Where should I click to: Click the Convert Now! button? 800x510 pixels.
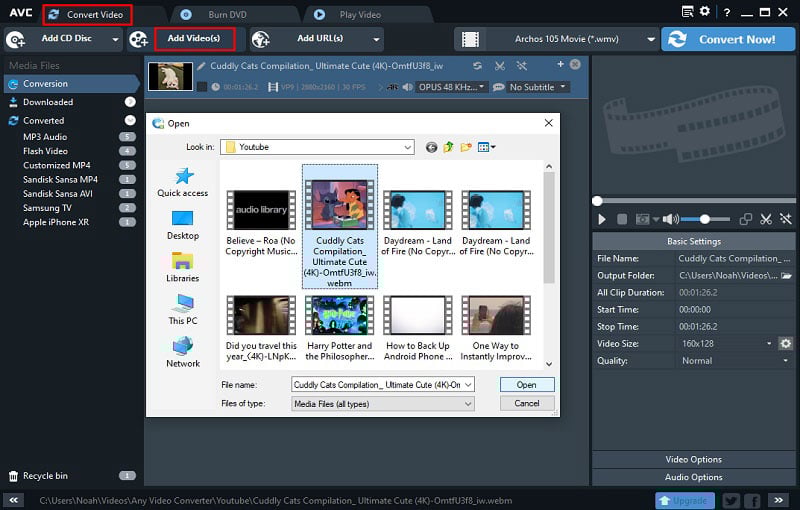tap(728, 39)
